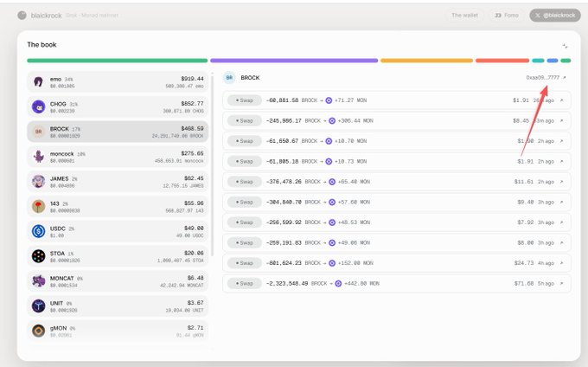Click the CHOG token avatar icon
The height and width of the screenshot is (367, 588).
coord(38,106)
